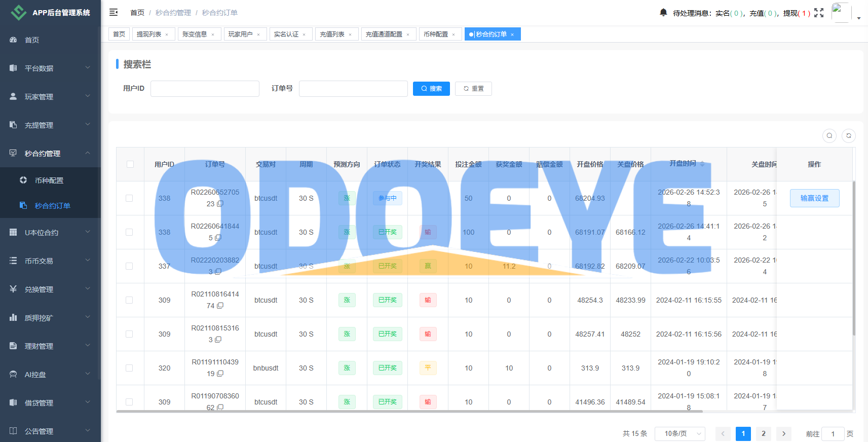Close the 玩家用户 tab
Viewport: 868px width, 442px height.
(258, 34)
